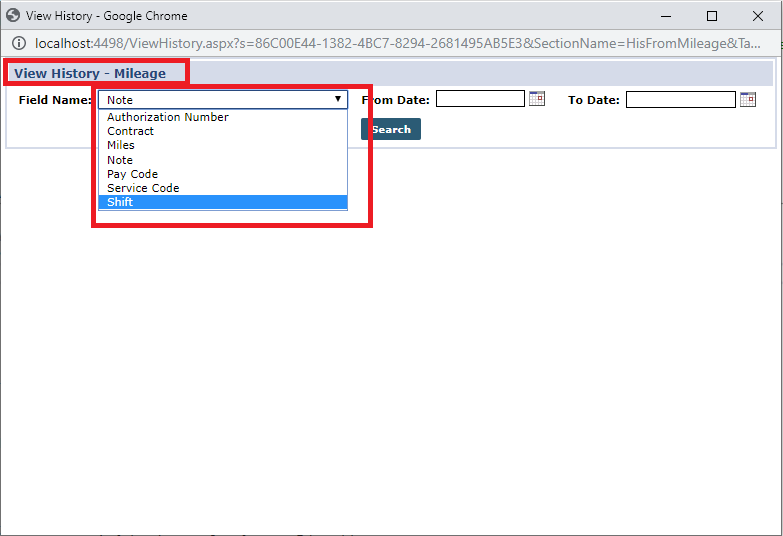Click the View History - Mileage header
Viewport: 783px width, 536px height.
click(x=90, y=73)
